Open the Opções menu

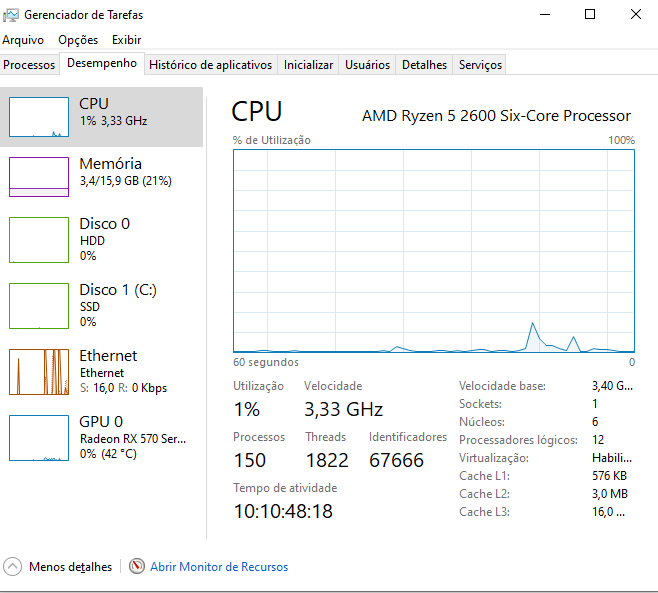coord(78,40)
